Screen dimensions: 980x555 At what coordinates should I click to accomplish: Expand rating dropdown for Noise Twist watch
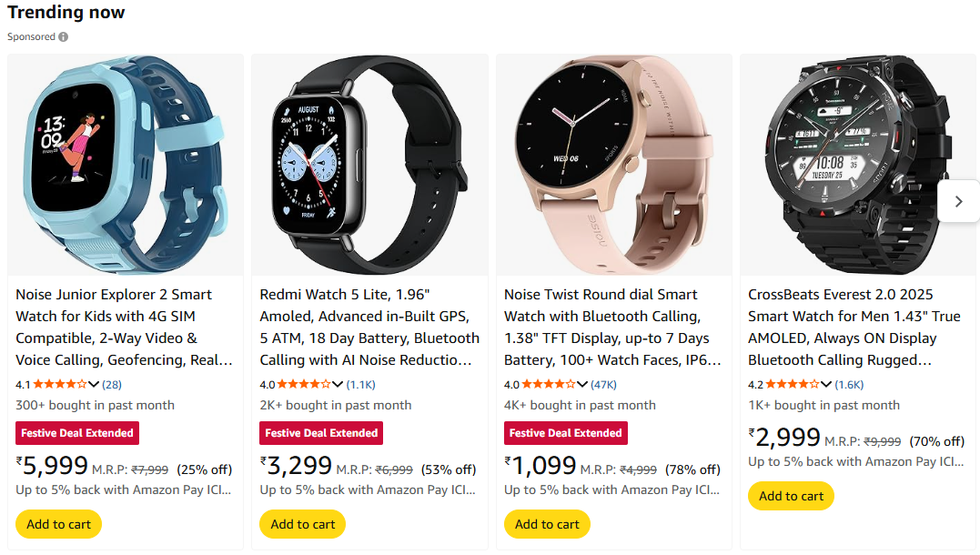(582, 384)
